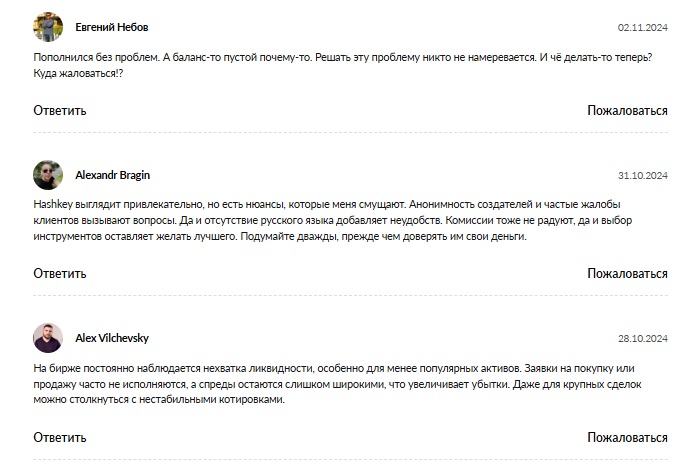Click Alex Vilchevsky's round avatar
This screenshot has height=462, width=684.
click(x=48, y=338)
